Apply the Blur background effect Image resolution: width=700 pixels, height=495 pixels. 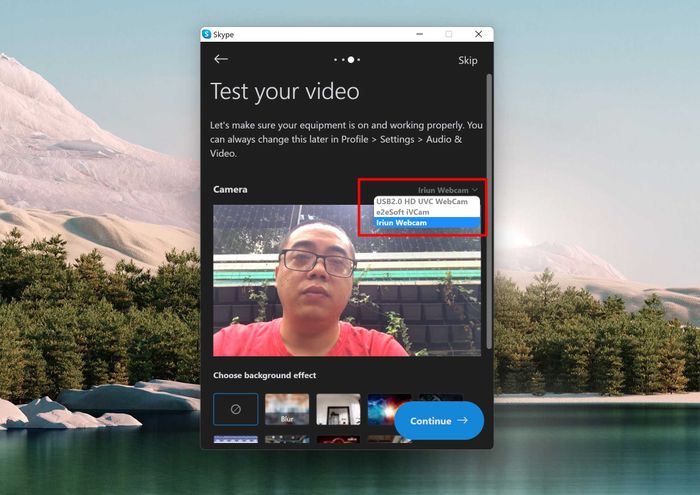(287, 409)
